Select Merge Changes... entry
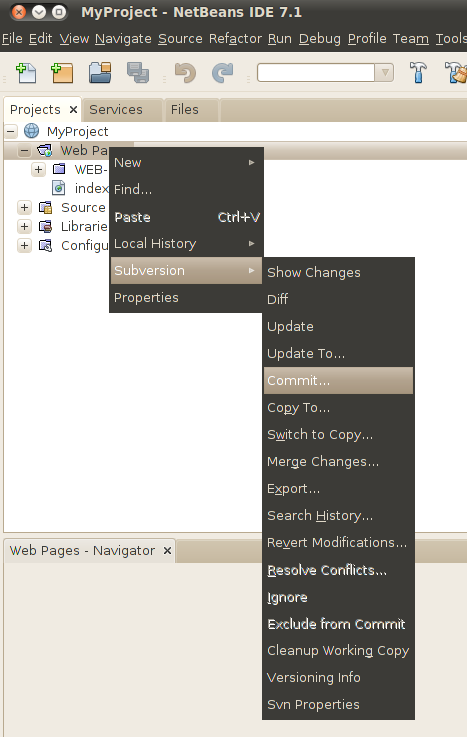Viewport: 467px width, 737px height. tap(338, 462)
